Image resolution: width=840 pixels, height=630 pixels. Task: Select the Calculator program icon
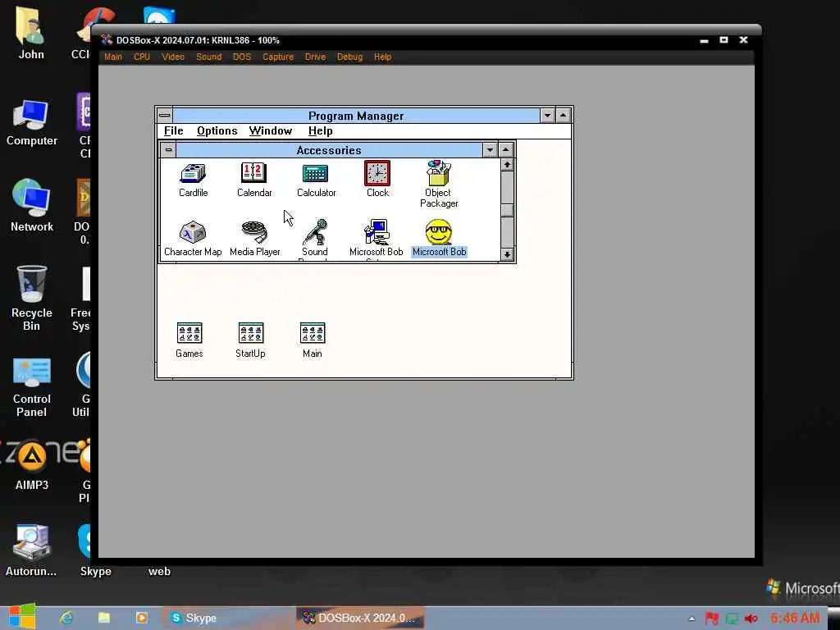pyautogui.click(x=316, y=174)
